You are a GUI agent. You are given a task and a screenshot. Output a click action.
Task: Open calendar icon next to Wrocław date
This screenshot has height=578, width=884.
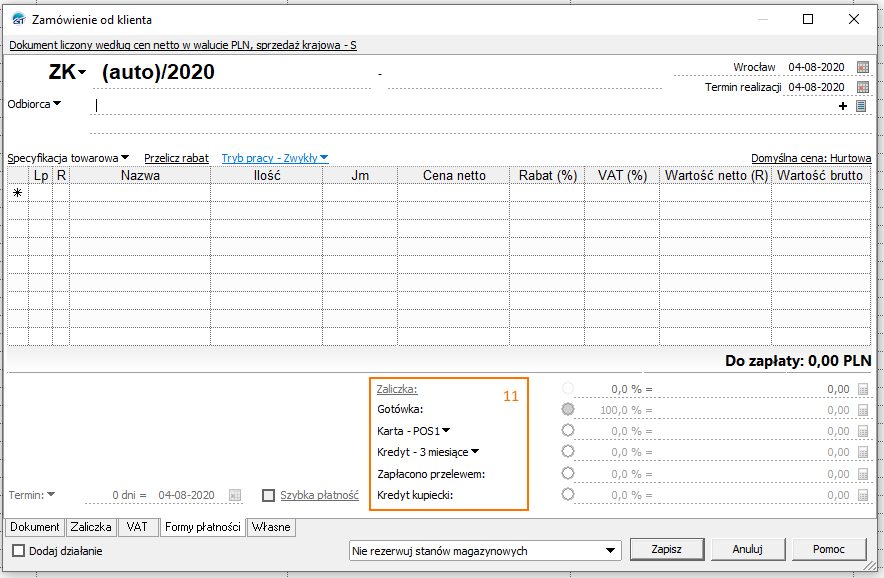pos(863,67)
